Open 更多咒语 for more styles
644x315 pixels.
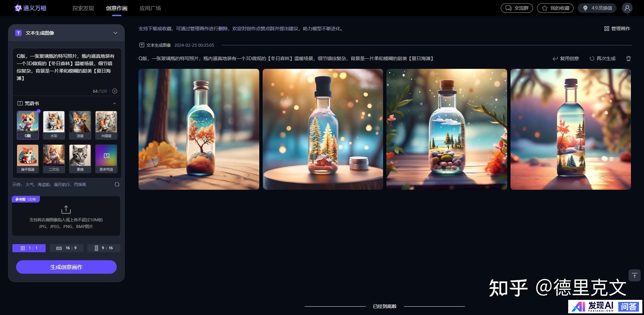106,159
